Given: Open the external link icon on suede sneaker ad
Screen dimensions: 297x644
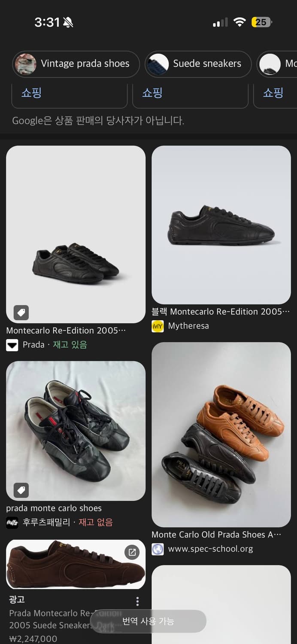Looking at the screenshot, I should pos(132,553).
